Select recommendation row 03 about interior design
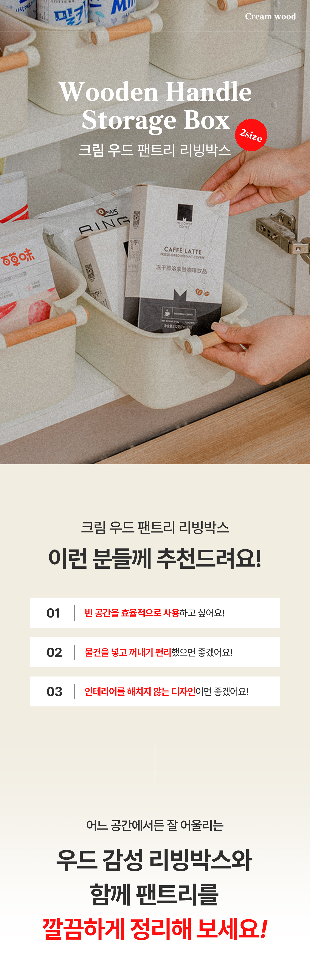The width and height of the screenshot is (310, 980). coord(155,691)
